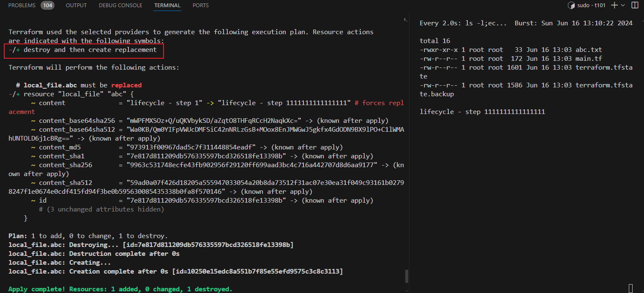This screenshot has width=644, height=293.
Task: Click the 'local_file.abc: Destroying...' line
Action: coord(151,245)
